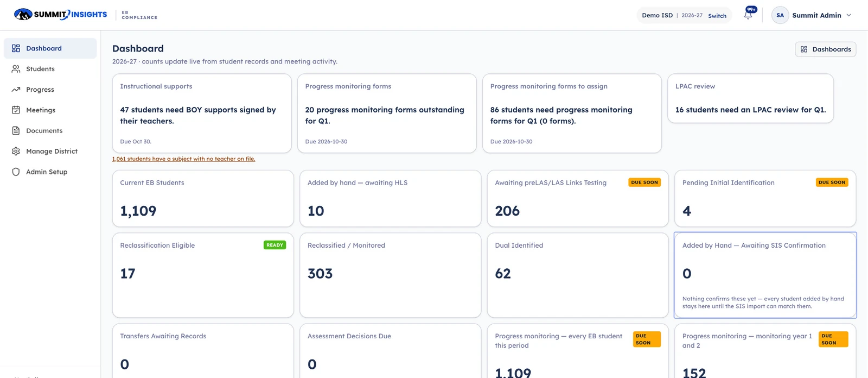This screenshot has height=378, width=868.
Task: Click the Demo ISD district name
Action: click(x=657, y=15)
